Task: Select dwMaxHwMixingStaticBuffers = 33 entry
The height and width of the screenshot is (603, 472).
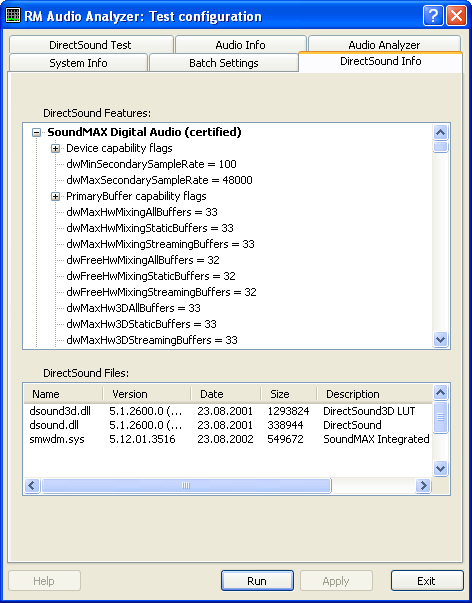Action: pos(150,228)
